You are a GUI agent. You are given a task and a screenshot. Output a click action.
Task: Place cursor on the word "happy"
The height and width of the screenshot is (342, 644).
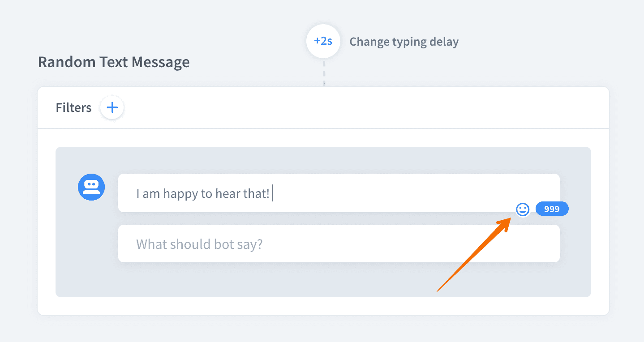click(x=180, y=194)
